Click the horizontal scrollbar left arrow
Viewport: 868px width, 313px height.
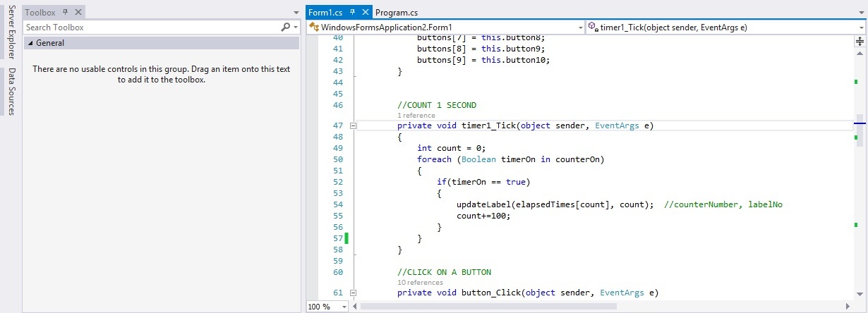(x=354, y=307)
